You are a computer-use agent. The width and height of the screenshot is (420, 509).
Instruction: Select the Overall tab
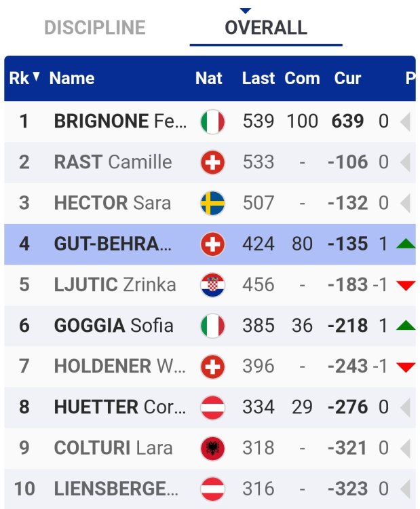265,28
